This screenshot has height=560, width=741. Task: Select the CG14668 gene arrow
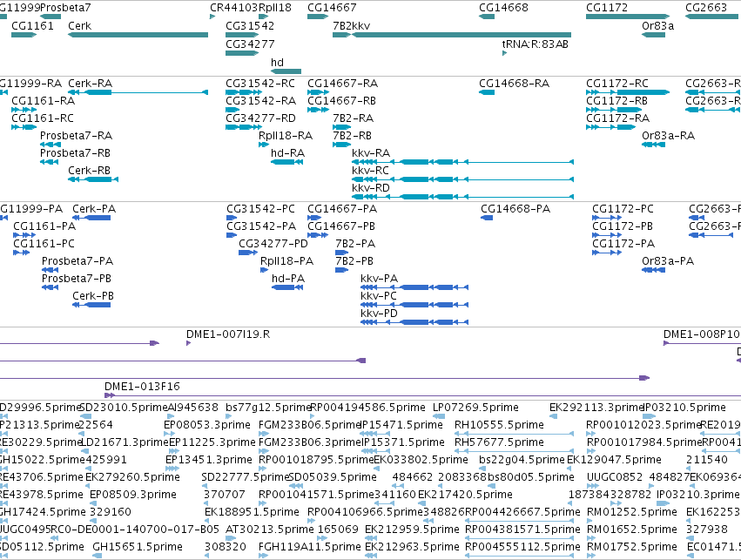(x=487, y=17)
